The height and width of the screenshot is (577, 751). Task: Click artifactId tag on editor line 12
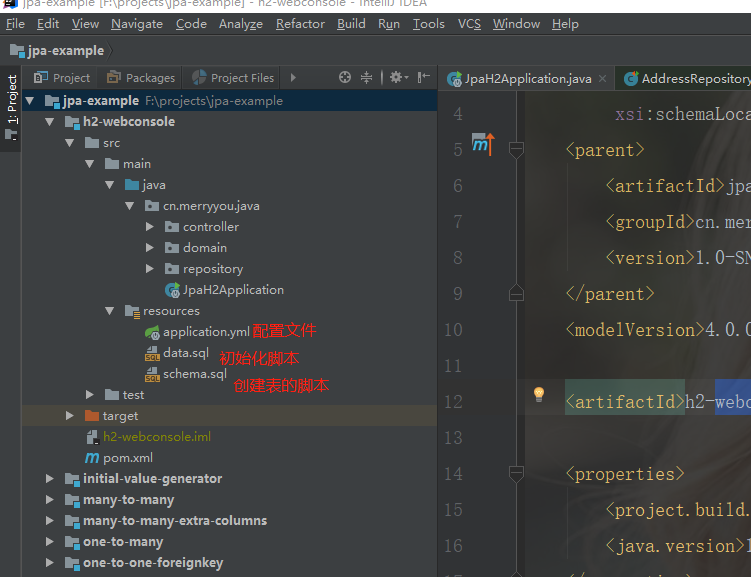625,402
